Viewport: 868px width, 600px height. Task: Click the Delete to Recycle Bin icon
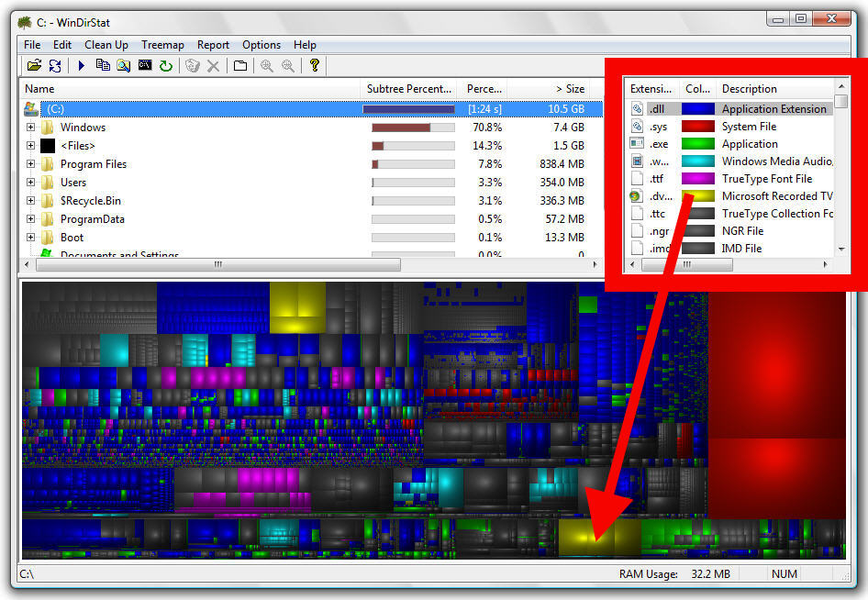coord(192,66)
